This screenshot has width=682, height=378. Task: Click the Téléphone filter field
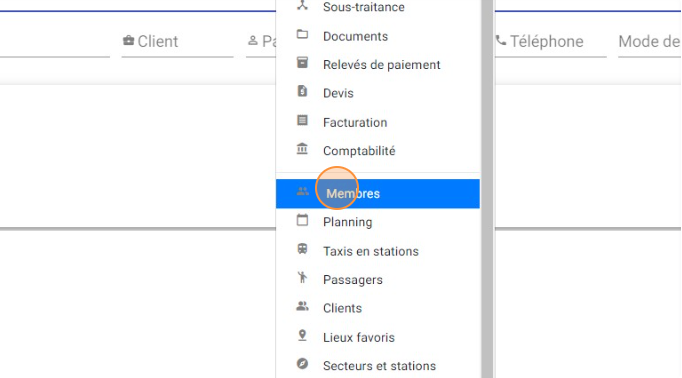click(550, 42)
